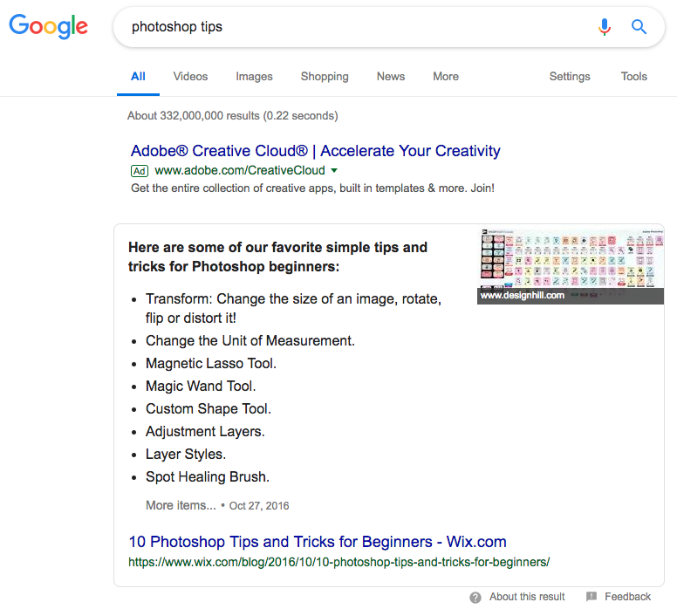Image resolution: width=677 pixels, height=616 pixels.
Task: Click the Feedback flag icon
Action: (x=592, y=597)
